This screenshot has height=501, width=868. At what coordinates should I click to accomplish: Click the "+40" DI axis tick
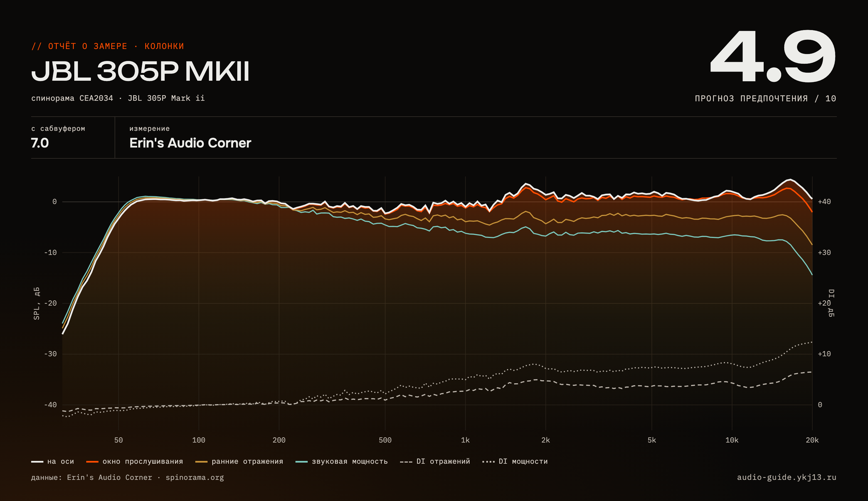(824, 202)
